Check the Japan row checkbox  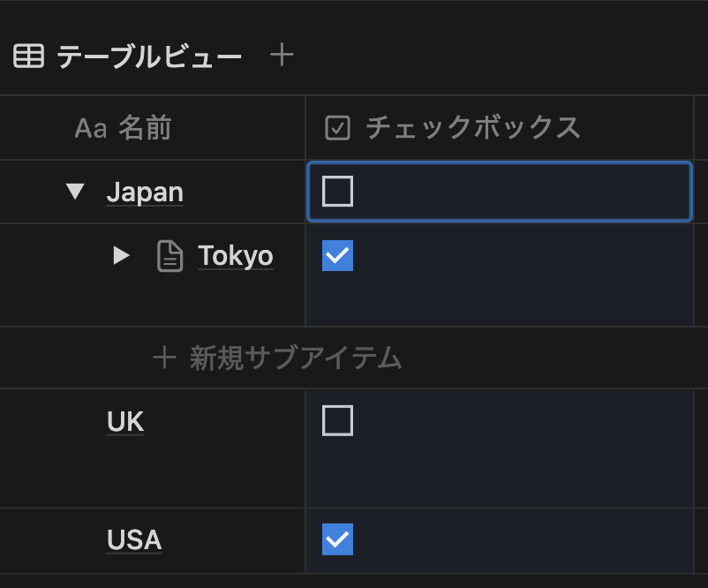click(x=337, y=191)
